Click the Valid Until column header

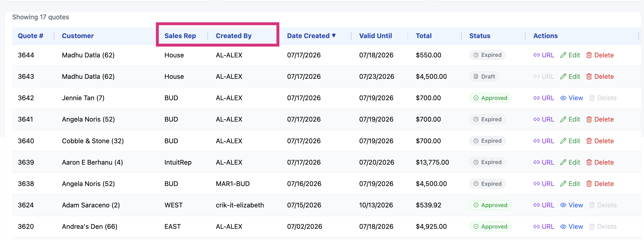click(x=375, y=36)
